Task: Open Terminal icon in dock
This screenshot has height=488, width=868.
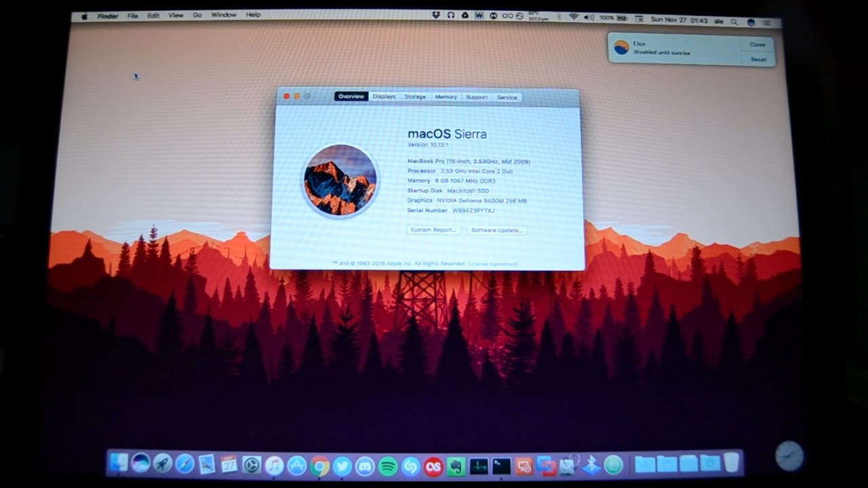Action: (x=501, y=466)
